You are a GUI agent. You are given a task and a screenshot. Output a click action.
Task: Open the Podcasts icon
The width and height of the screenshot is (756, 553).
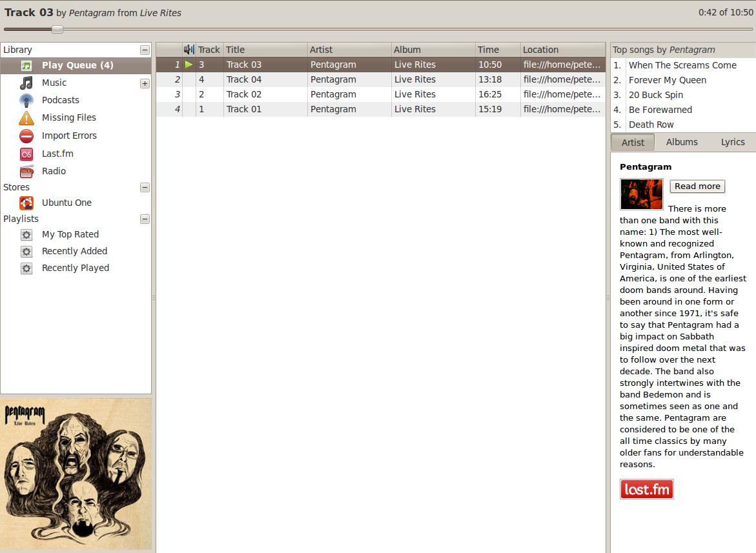(x=26, y=100)
